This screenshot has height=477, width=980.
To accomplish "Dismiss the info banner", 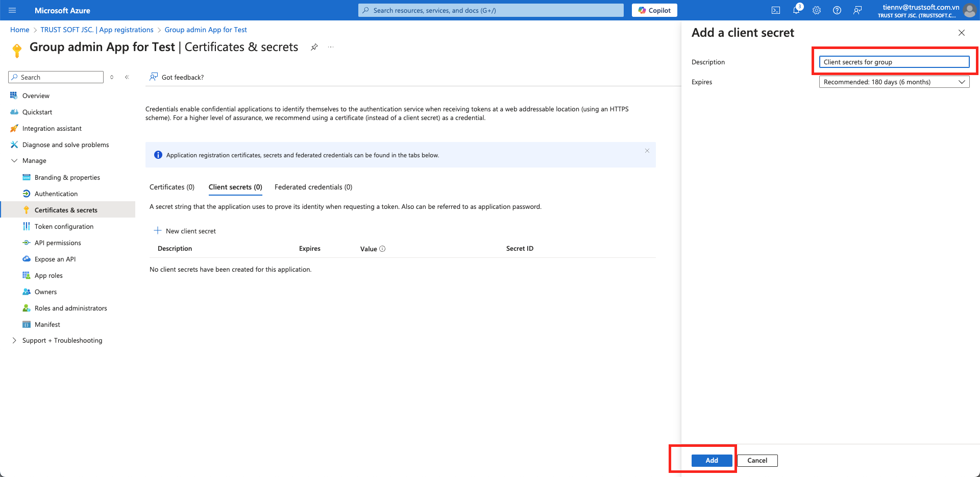I will (647, 151).
